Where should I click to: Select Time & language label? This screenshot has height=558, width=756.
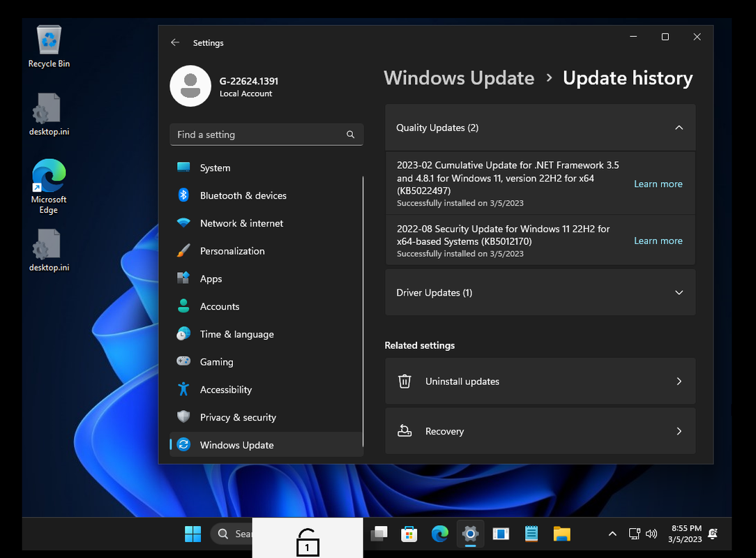pos(236,334)
